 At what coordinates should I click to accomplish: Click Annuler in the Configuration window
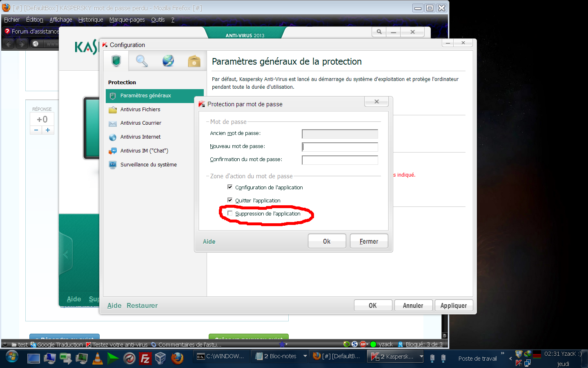[413, 305]
